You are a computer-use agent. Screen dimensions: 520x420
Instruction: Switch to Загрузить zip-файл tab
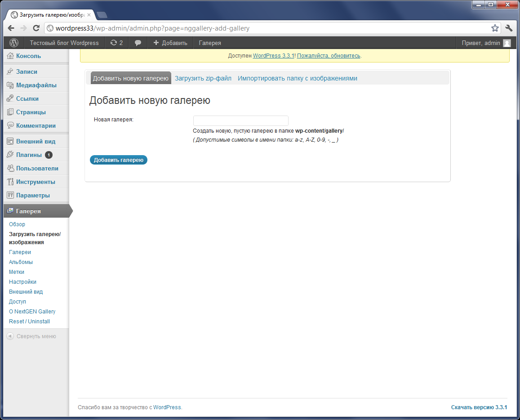coord(203,78)
